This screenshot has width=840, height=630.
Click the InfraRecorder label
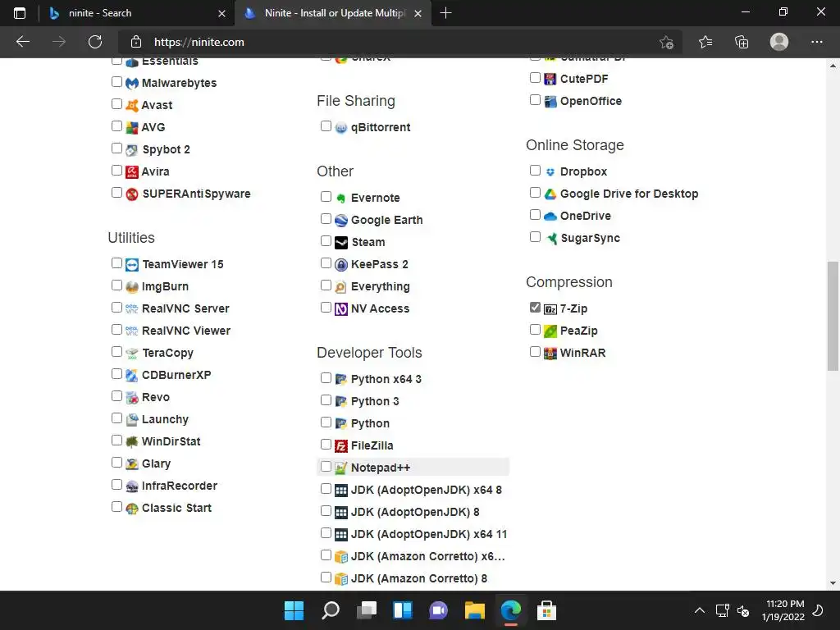(x=180, y=486)
